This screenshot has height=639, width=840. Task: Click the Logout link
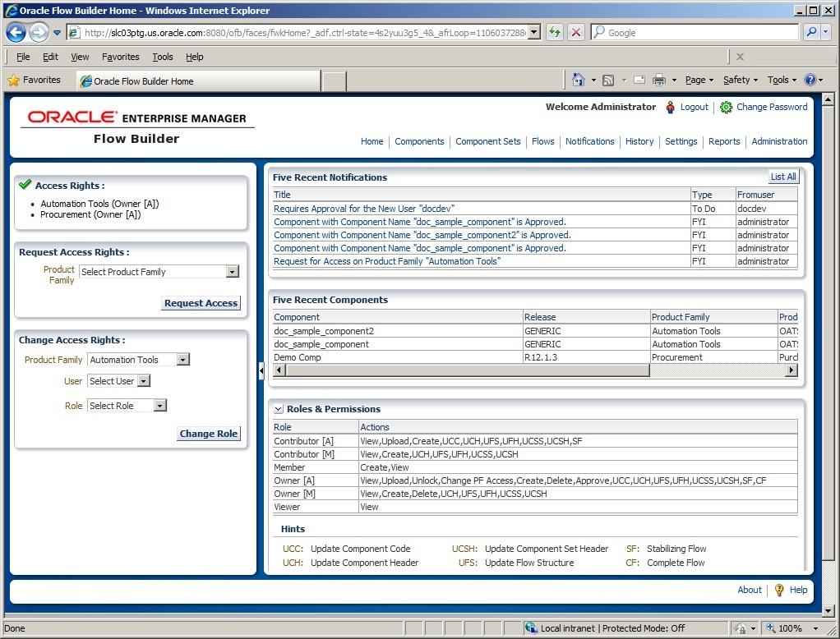pyautogui.click(x=695, y=107)
